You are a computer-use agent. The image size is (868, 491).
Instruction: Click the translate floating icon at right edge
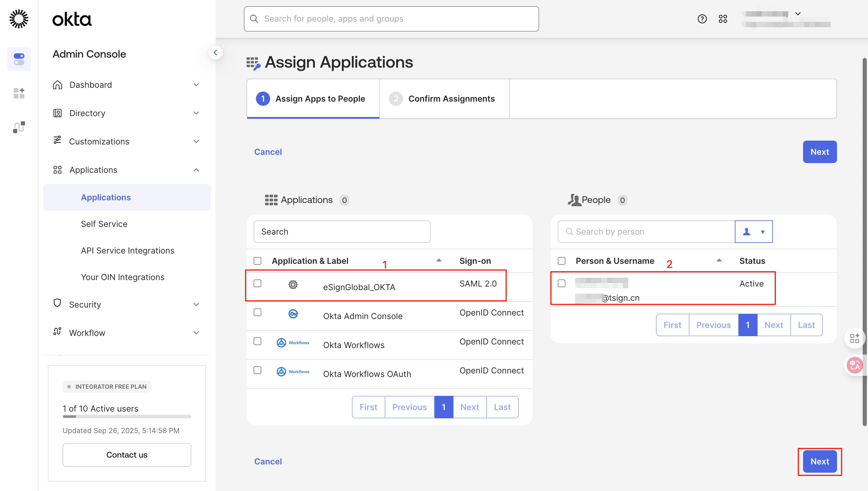[854, 365]
